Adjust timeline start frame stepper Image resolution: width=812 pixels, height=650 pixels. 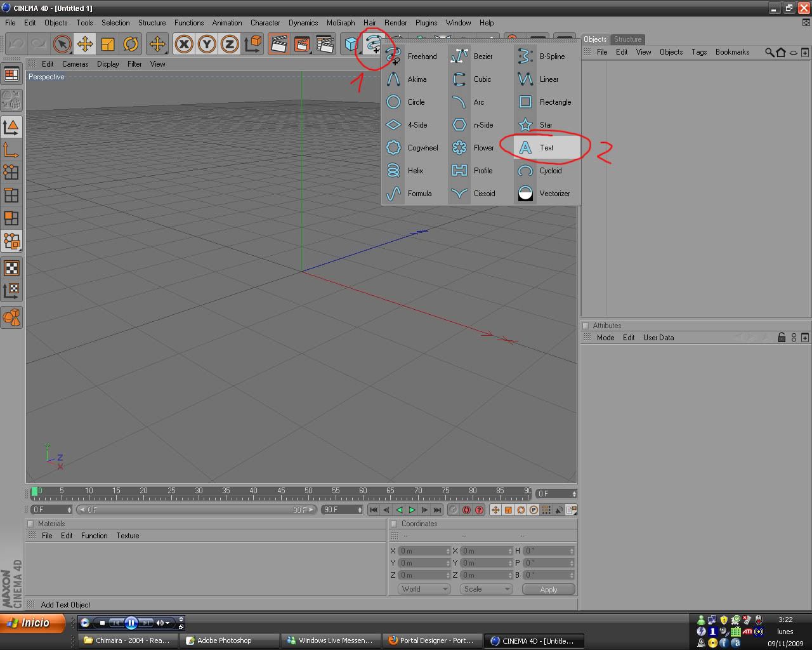click(x=70, y=510)
